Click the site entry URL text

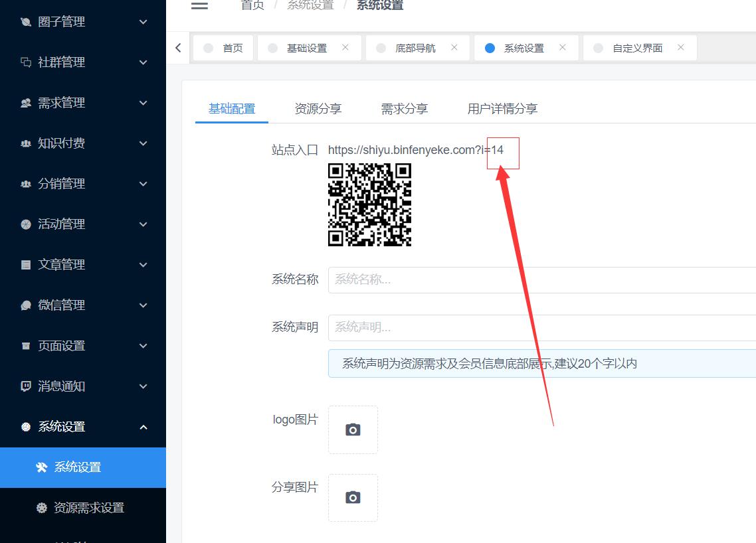416,150
